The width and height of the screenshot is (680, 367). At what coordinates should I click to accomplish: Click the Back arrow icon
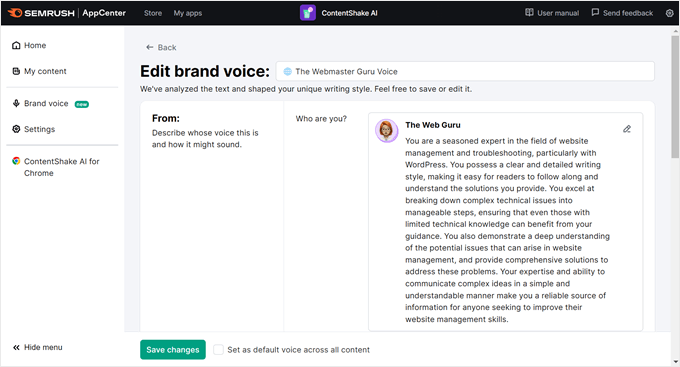150,47
